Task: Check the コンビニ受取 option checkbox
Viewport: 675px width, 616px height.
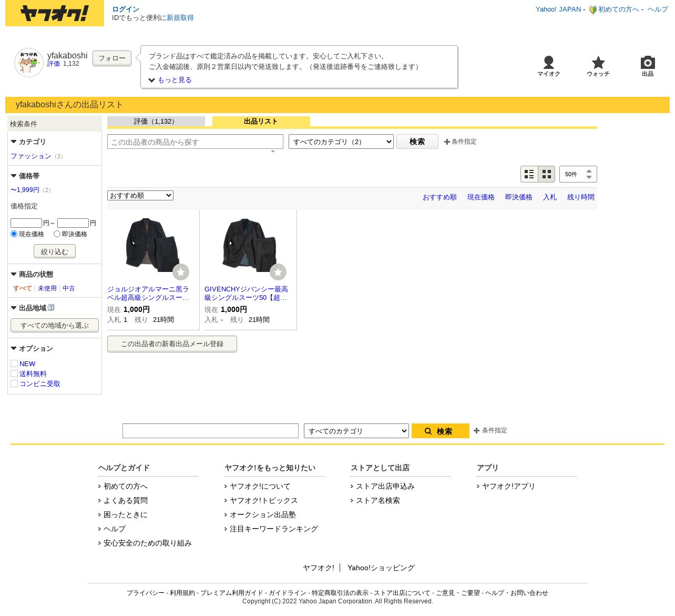Action: tap(14, 383)
